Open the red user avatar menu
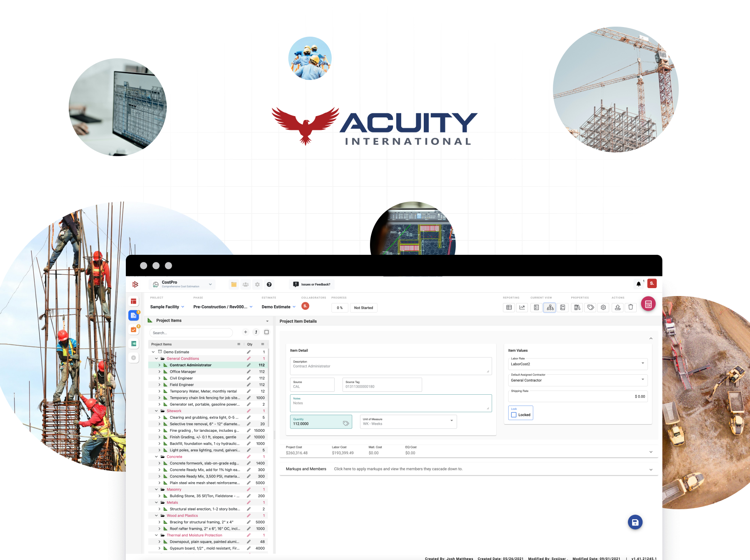750x560 pixels. click(x=652, y=284)
